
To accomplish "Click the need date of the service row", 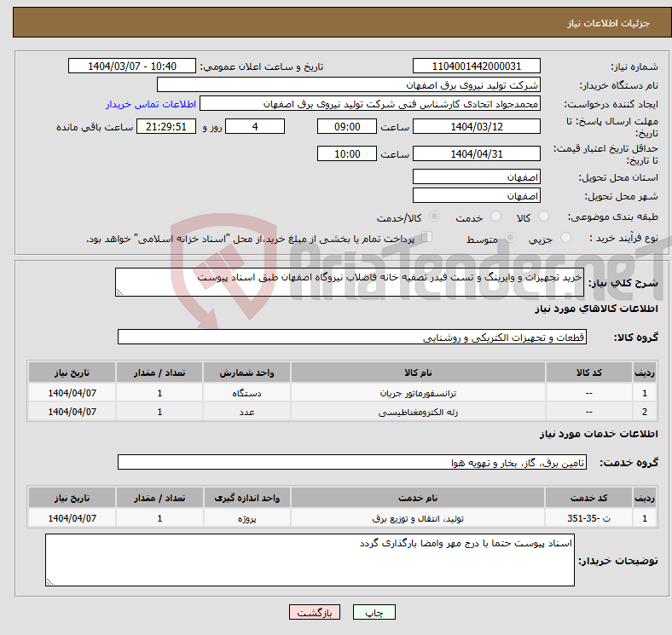I will (72, 518).
